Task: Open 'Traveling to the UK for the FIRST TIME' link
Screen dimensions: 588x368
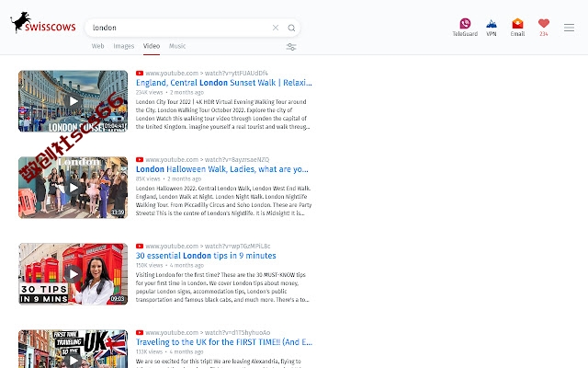Action: coord(224,341)
